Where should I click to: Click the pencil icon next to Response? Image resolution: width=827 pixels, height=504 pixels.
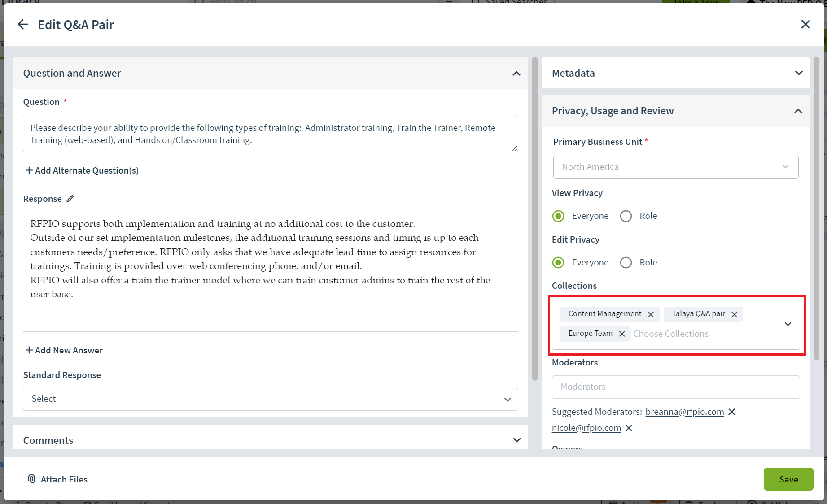coord(70,199)
